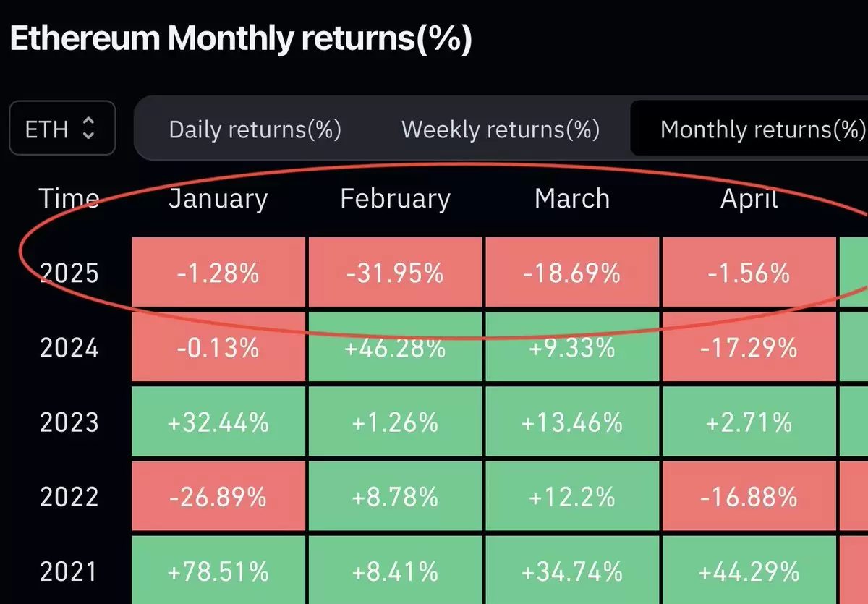Select the 2025 row label
868x604 pixels.
point(69,273)
